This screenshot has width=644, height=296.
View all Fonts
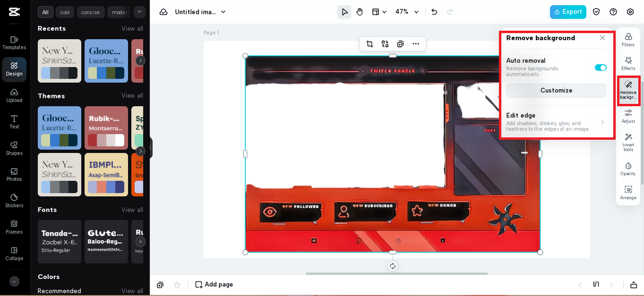[132, 210]
